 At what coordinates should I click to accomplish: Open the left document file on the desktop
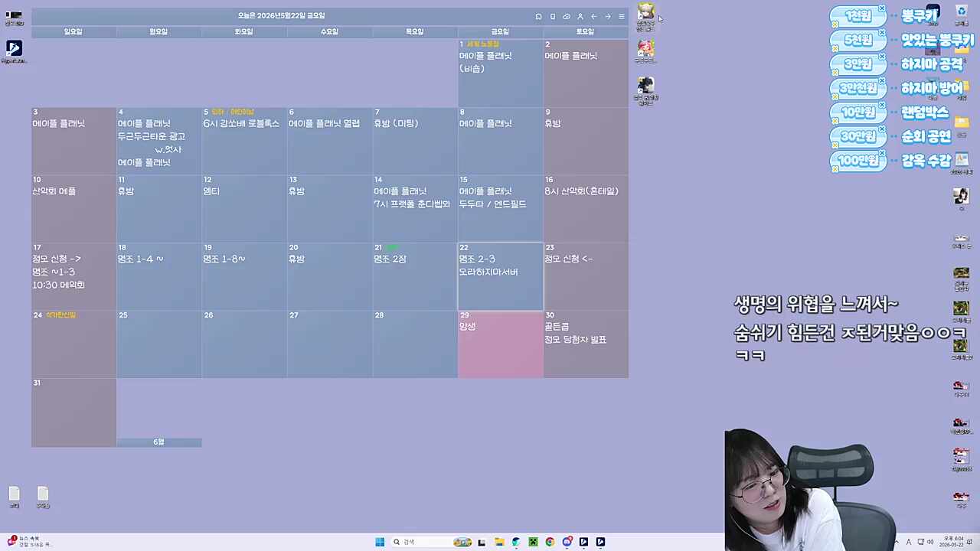click(x=14, y=497)
